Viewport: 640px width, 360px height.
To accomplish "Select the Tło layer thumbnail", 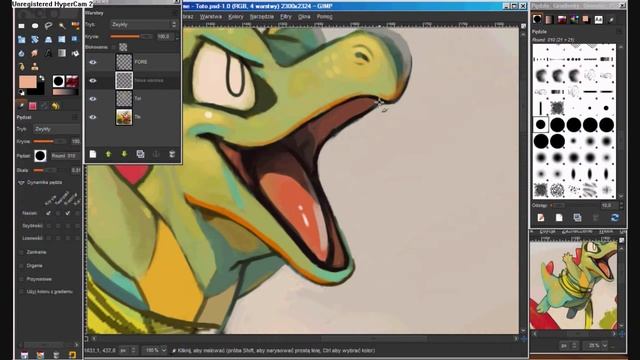I will (124, 117).
